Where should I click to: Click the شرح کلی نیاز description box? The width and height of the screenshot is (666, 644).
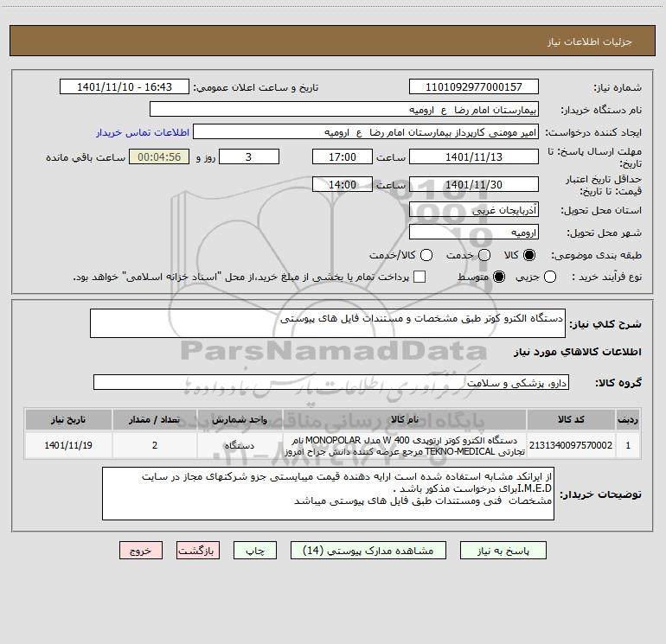(x=328, y=323)
